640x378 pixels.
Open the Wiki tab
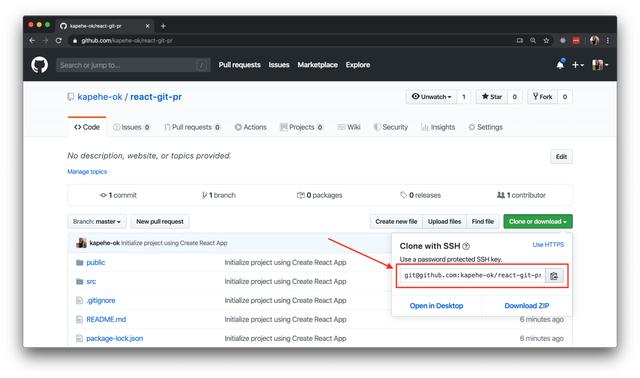[349, 127]
